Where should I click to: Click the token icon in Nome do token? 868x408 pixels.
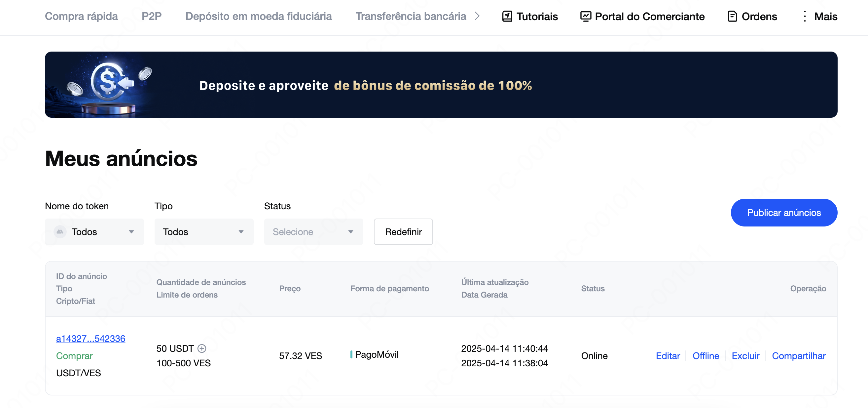60,232
